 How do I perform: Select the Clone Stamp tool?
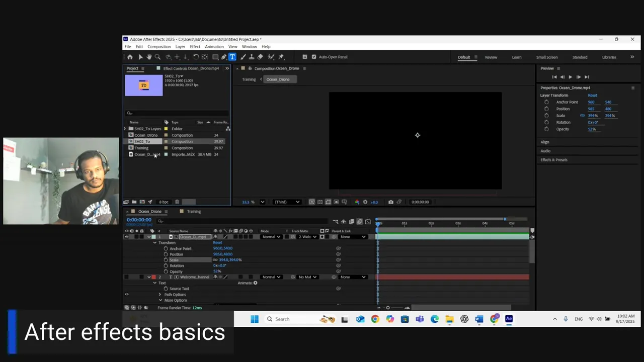252,57
